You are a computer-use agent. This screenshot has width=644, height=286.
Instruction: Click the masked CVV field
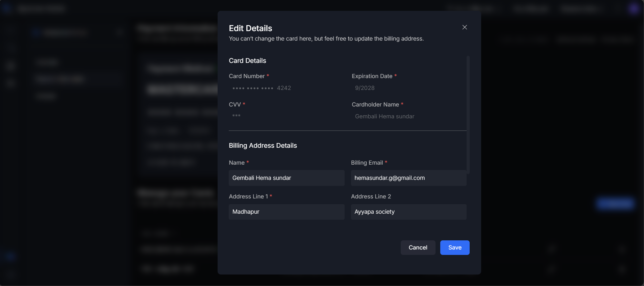[237, 116]
